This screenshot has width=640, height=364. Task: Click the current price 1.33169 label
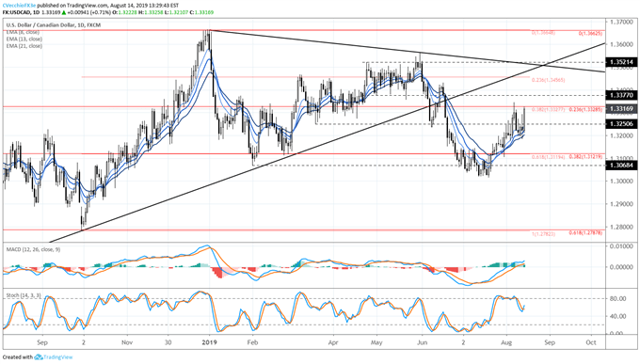click(x=621, y=109)
